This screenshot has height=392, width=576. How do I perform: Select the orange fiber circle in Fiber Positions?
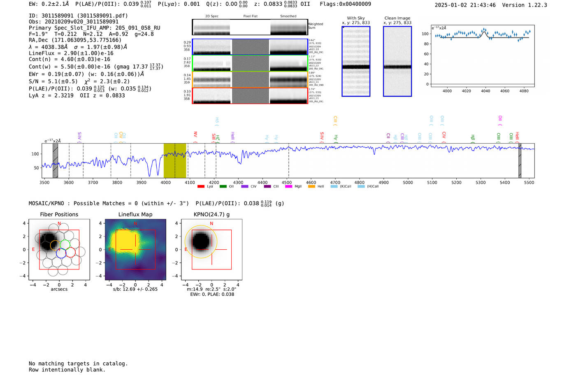pyautogui.click(x=55, y=246)
